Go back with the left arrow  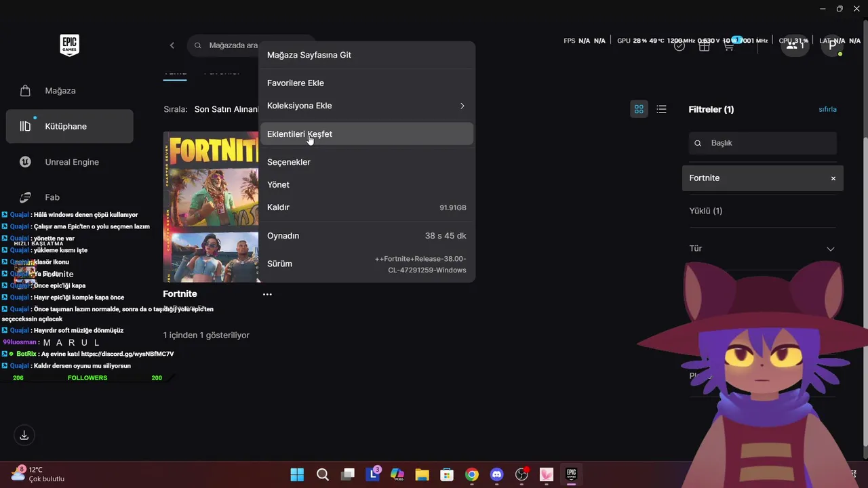tap(172, 45)
